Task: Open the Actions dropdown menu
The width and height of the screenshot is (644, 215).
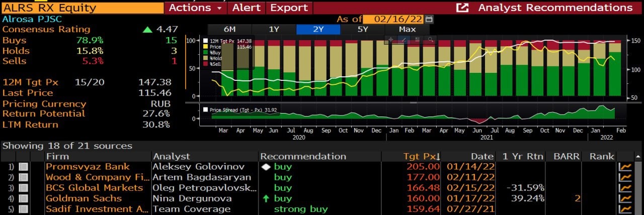Action: 195,8
